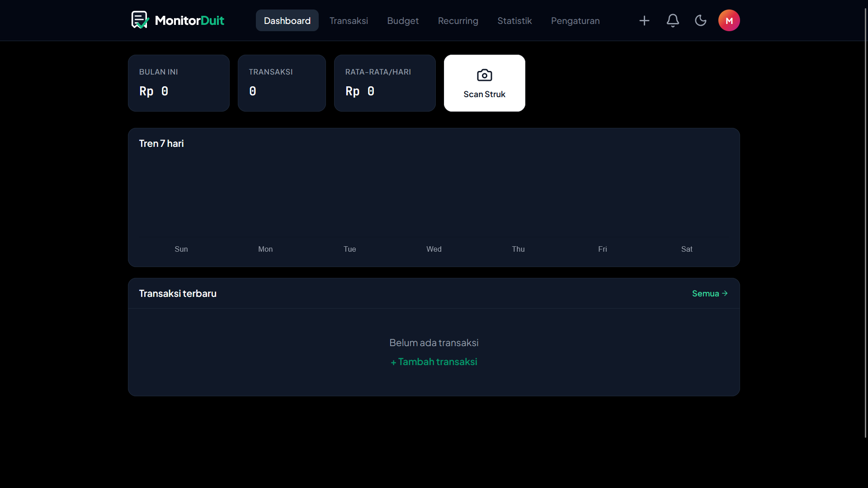Click the Fri label on the trend chart
The width and height of the screenshot is (868, 488).
(603, 249)
